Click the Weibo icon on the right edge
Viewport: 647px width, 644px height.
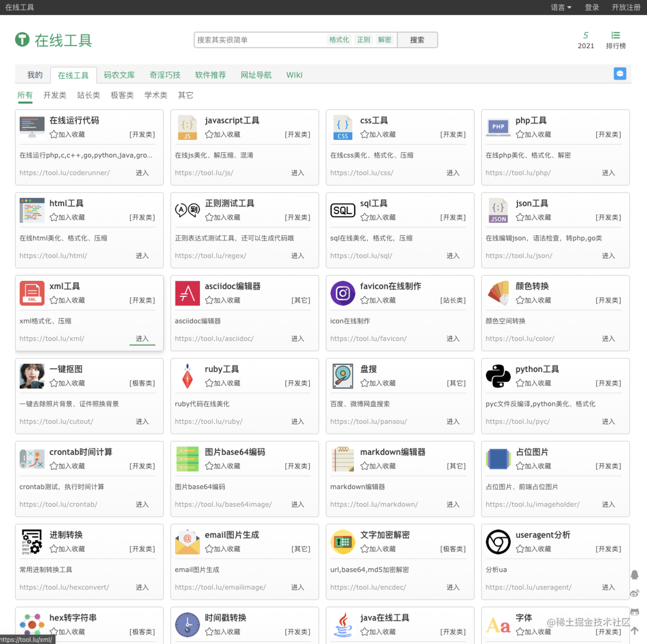[634, 593]
